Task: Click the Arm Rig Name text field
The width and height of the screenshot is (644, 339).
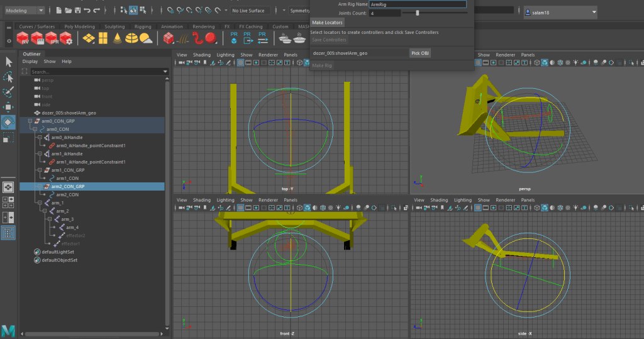Action: coord(418,4)
